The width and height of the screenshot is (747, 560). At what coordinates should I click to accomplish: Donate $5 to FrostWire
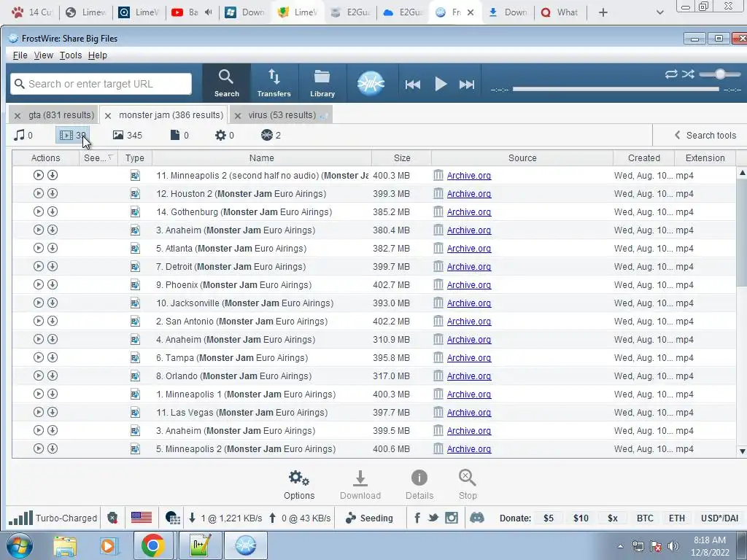tap(549, 518)
